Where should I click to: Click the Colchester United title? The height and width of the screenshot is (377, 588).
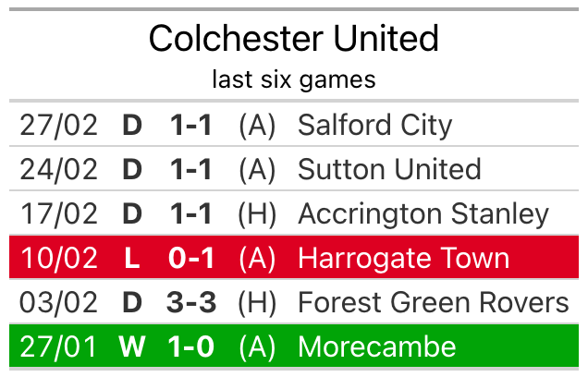click(x=294, y=39)
